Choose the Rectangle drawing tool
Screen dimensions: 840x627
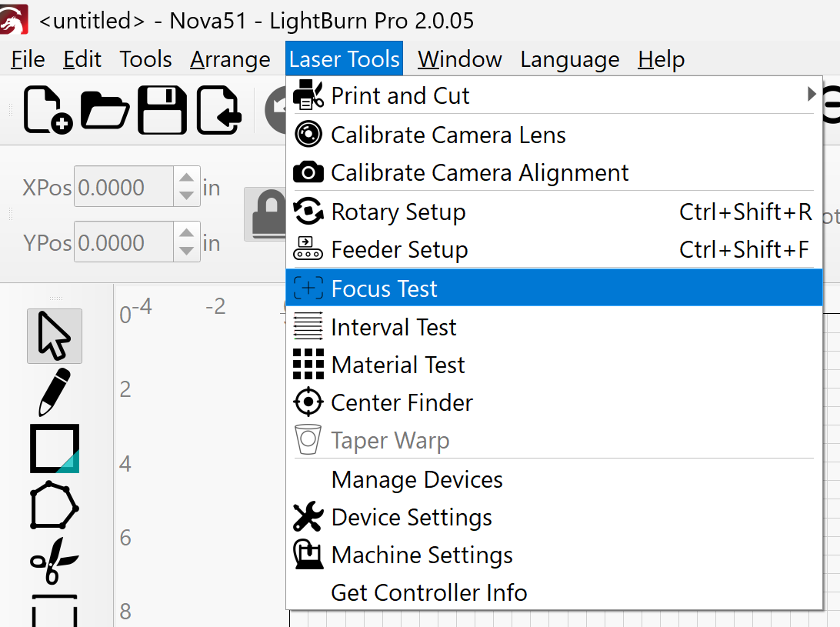(55, 449)
